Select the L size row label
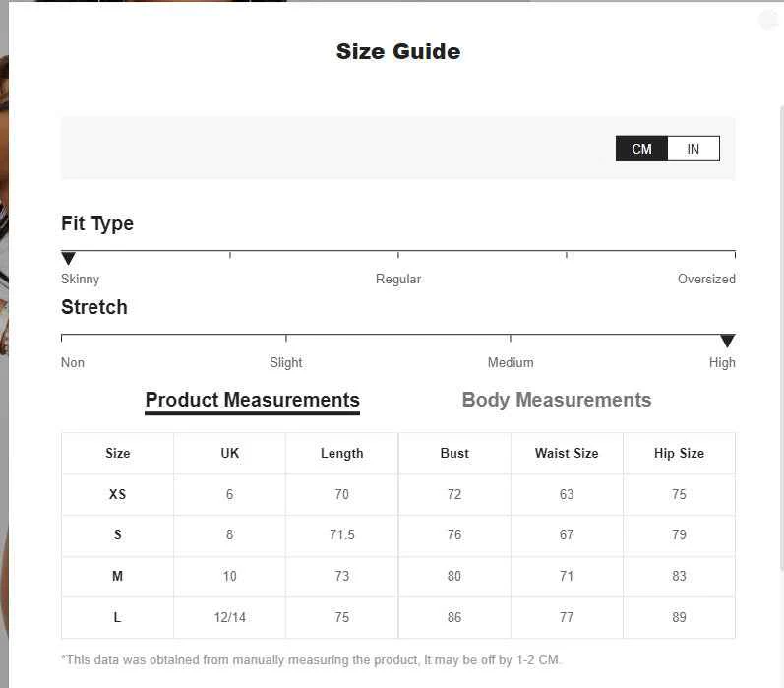784x688 pixels. coord(117,617)
